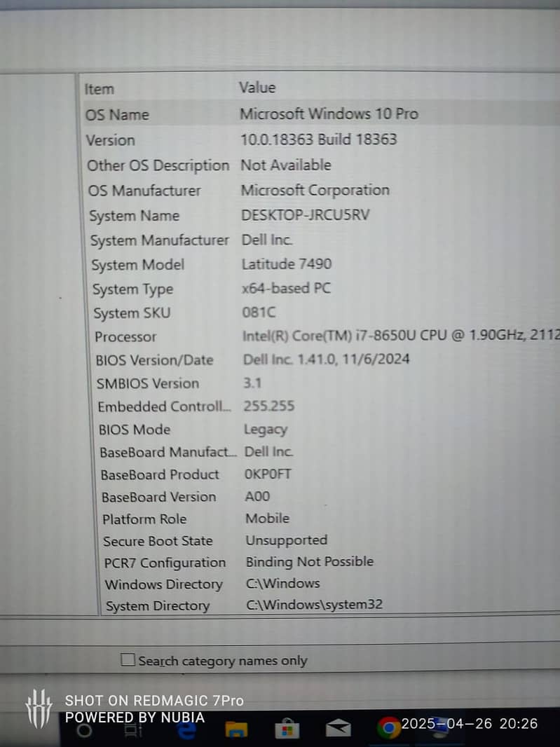Open Cortana search circle on taskbar
The image size is (560, 747).
pos(84,730)
